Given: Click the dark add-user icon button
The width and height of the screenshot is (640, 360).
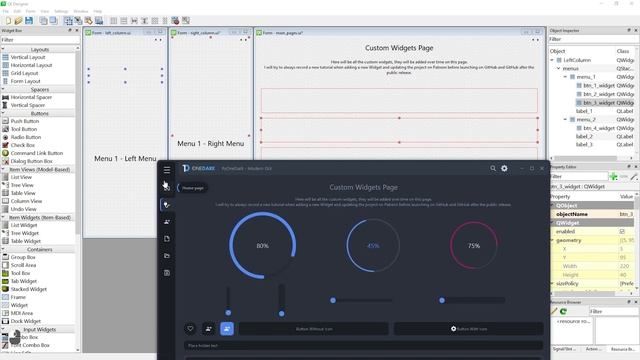Looking at the screenshot, I should (x=209, y=328).
